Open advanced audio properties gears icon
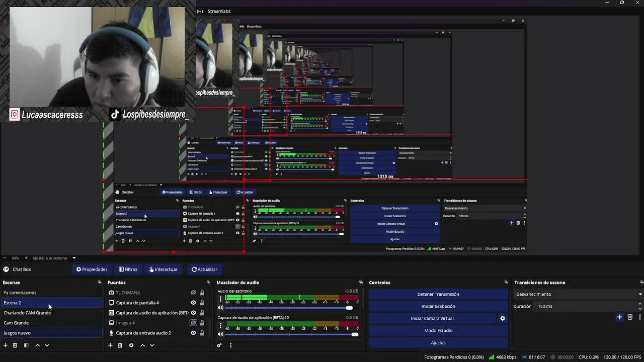 click(219, 345)
